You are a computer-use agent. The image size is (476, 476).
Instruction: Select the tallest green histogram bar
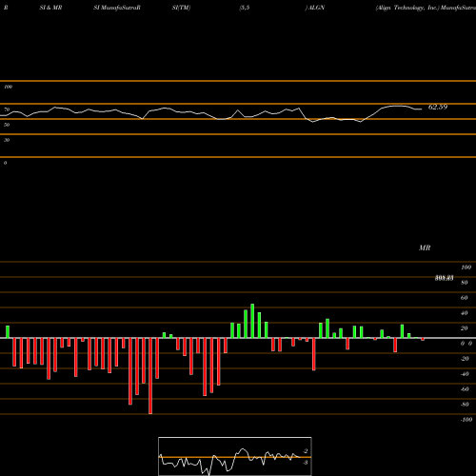tap(252, 321)
